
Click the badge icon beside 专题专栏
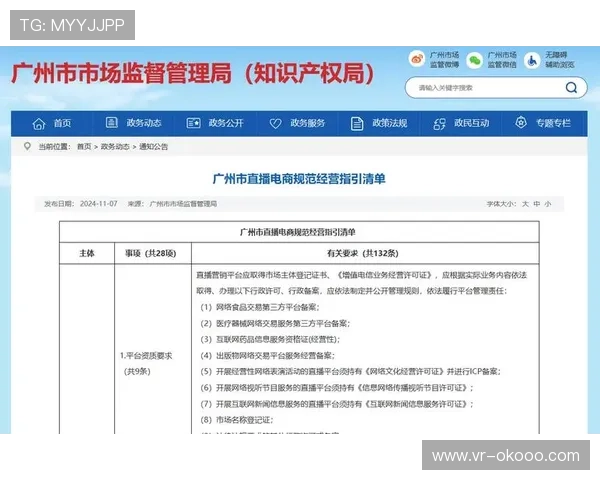pos(521,122)
